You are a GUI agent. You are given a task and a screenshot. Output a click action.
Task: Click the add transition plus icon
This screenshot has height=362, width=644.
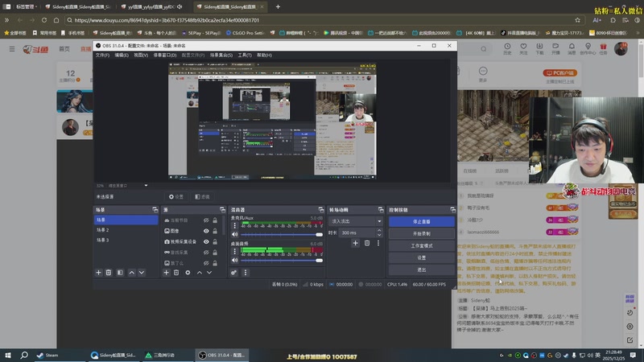356,243
